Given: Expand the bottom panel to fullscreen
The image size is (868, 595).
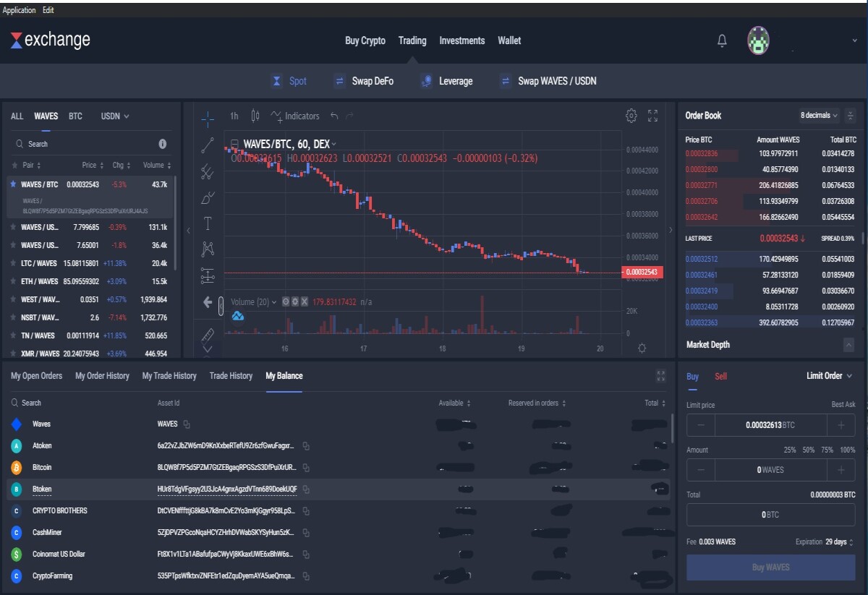Looking at the screenshot, I should 660,376.
